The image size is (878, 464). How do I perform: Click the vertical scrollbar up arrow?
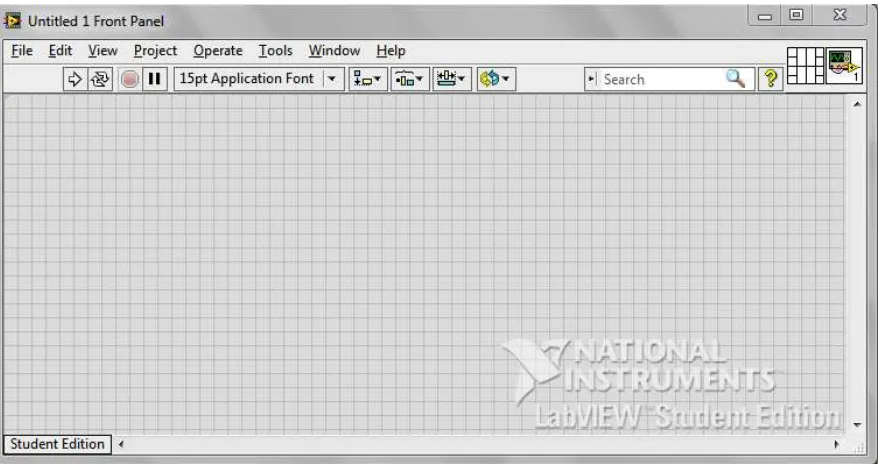857,104
